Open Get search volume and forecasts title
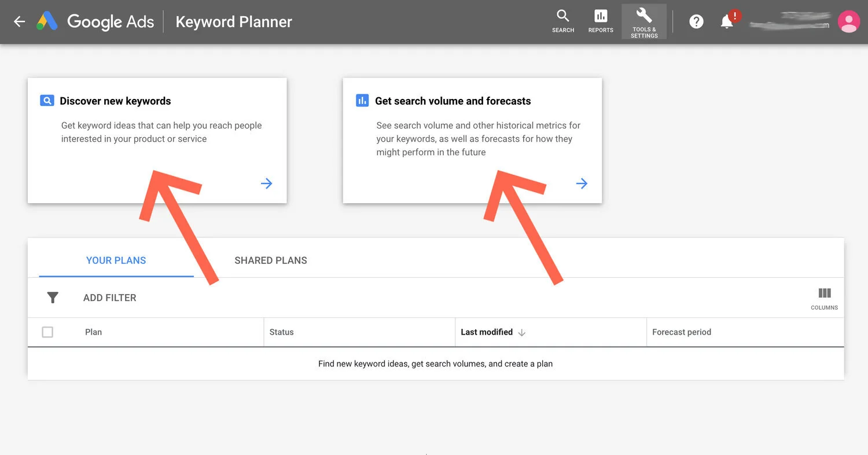Image resolution: width=868 pixels, height=455 pixels. [453, 101]
